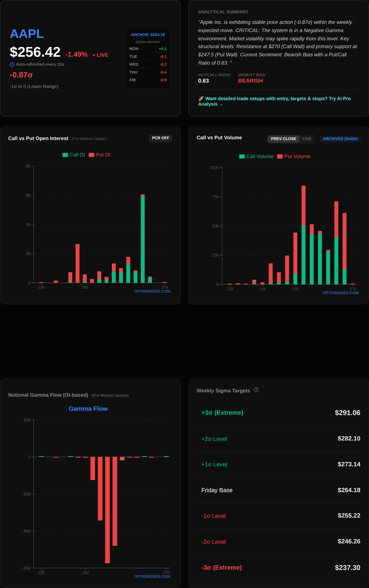Hide Put Volume via legend swatch
Screen dimensions: 369x588
[280, 156]
